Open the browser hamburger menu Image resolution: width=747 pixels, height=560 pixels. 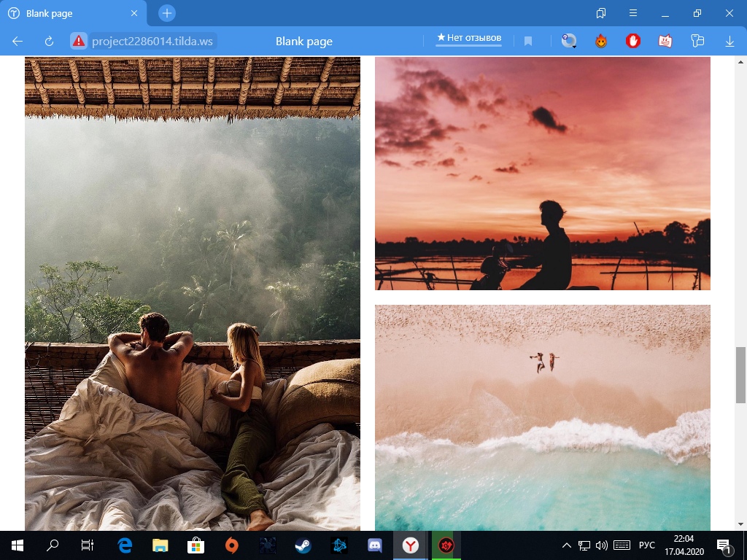coord(633,13)
